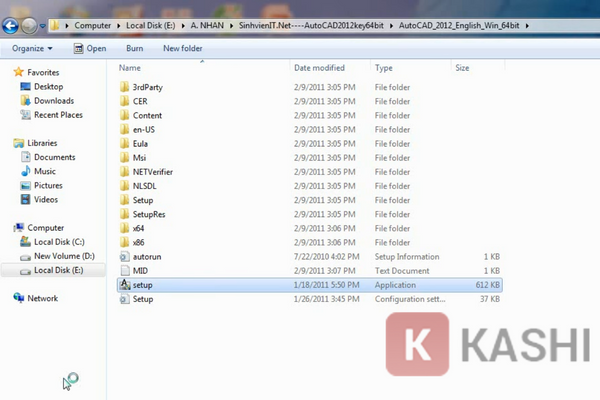Click the x86 folder icon
600x400 pixels.
pyautogui.click(x=124, y=243)
